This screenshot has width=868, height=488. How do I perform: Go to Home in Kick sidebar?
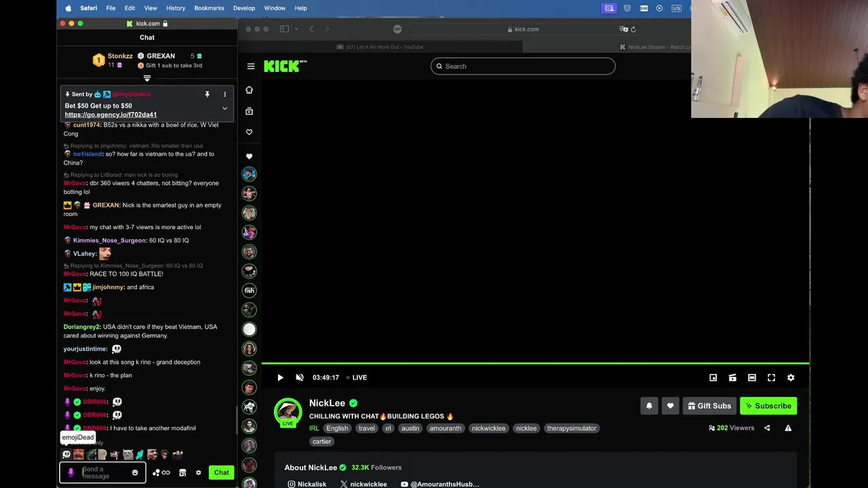pos(249,90)
